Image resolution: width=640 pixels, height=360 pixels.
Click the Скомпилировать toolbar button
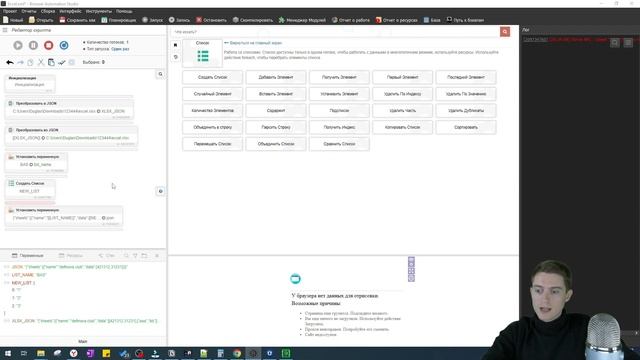(x=253, y=20)
